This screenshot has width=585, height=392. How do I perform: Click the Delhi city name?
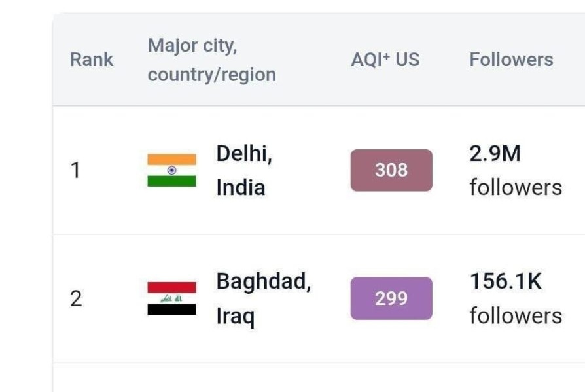243,154
